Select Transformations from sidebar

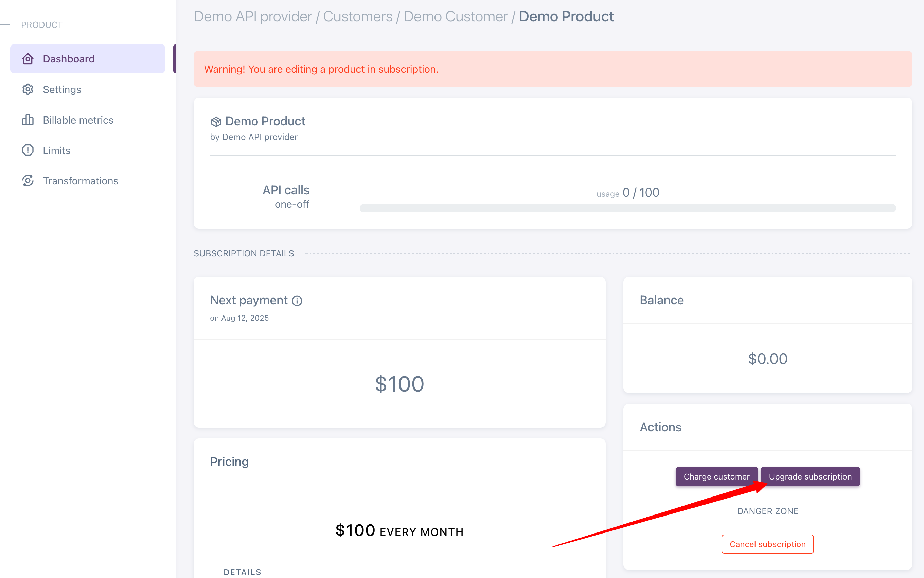[80, 181]
